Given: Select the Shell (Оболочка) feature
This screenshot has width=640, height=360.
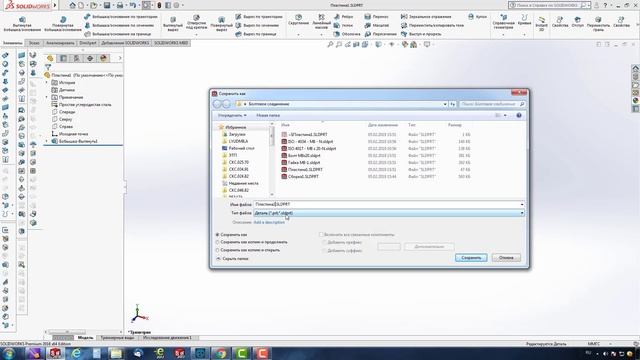Looking at the screenshot, I should click(x=347, y=34).
